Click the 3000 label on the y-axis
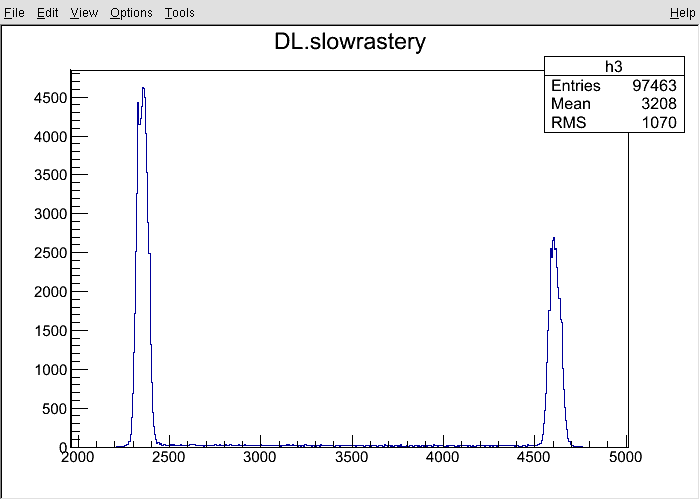This screenshot has width=700, height=500. pyautogui.click(x=50, y=214)
